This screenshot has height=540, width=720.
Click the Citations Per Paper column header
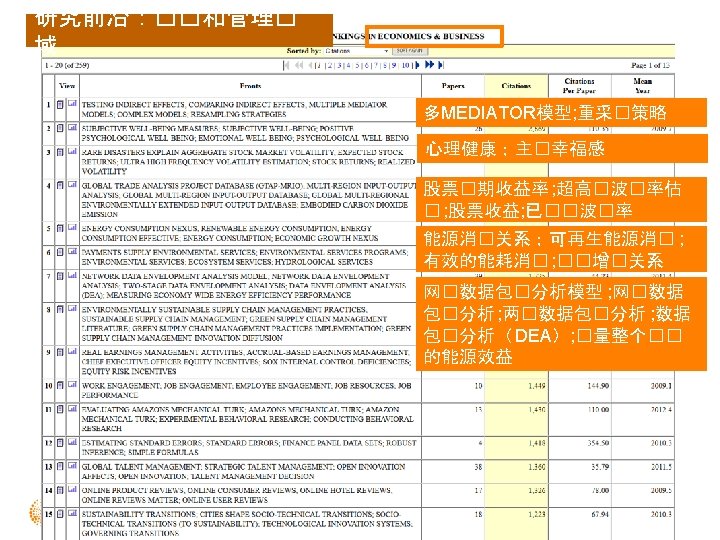coord(579,86)
